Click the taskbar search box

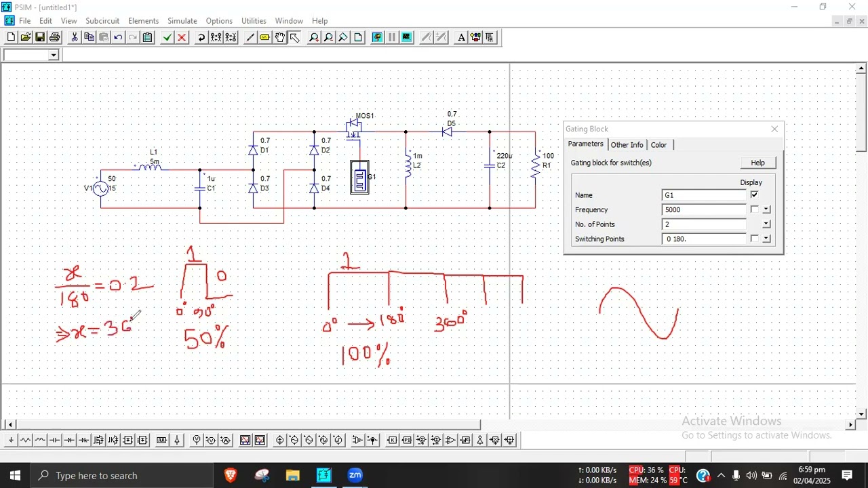[122, 475]
